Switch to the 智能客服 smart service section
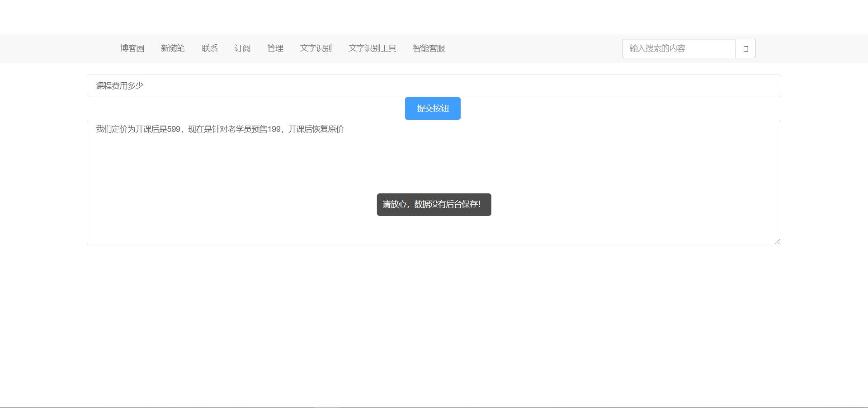 [429, 48]
